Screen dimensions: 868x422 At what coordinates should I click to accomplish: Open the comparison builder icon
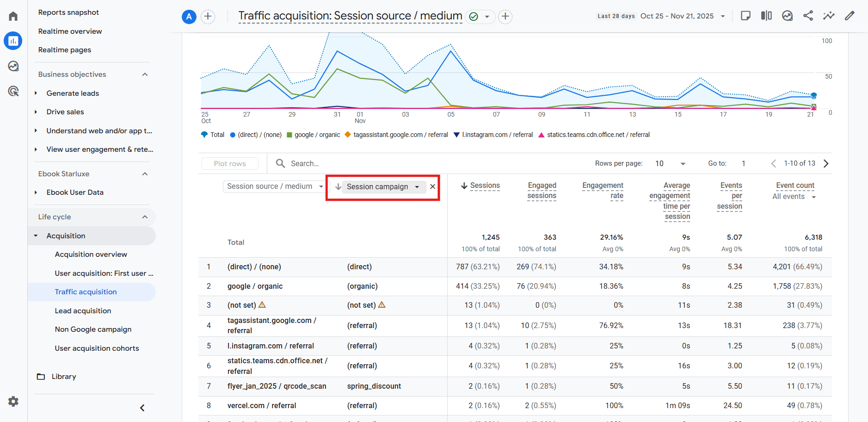[766, 15]
